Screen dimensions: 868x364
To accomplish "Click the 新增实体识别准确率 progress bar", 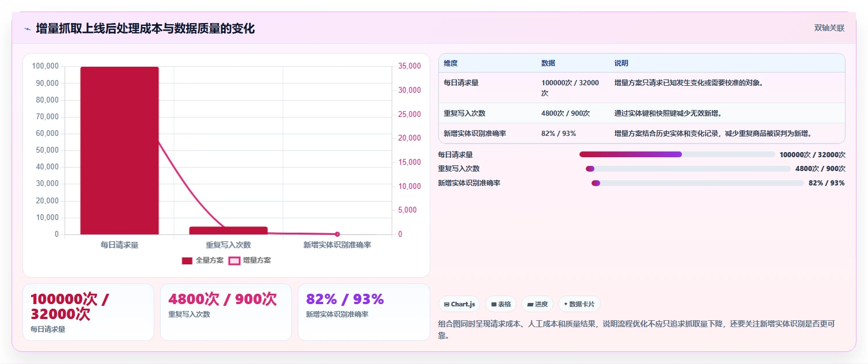I will 698,183.
